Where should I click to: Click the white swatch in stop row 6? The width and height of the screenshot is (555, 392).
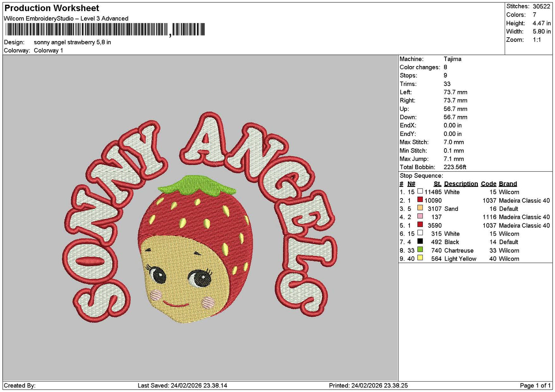point(420,233)
